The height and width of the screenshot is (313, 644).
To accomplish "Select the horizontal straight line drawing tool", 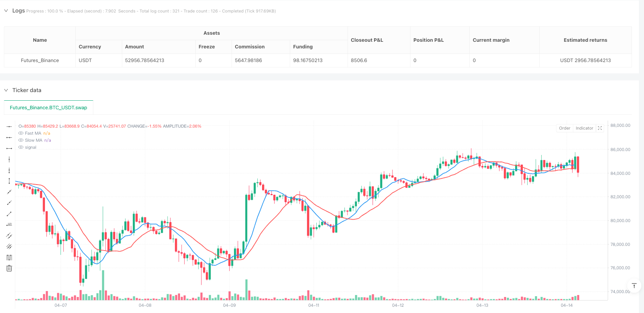I will 9,126.
